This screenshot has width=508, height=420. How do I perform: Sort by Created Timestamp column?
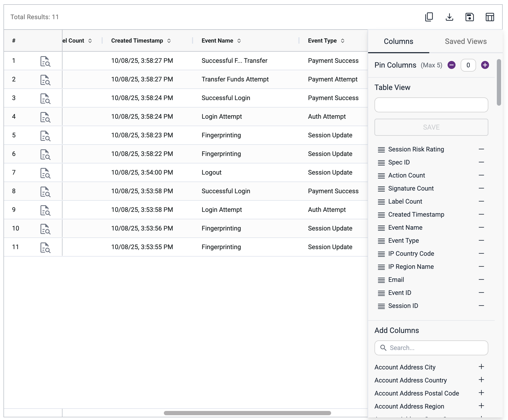[169, 41]
